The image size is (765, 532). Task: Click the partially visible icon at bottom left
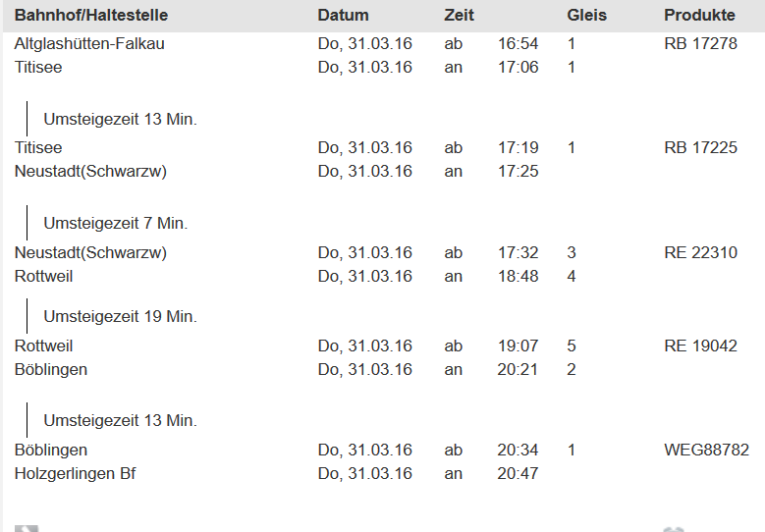coord(27,528)
